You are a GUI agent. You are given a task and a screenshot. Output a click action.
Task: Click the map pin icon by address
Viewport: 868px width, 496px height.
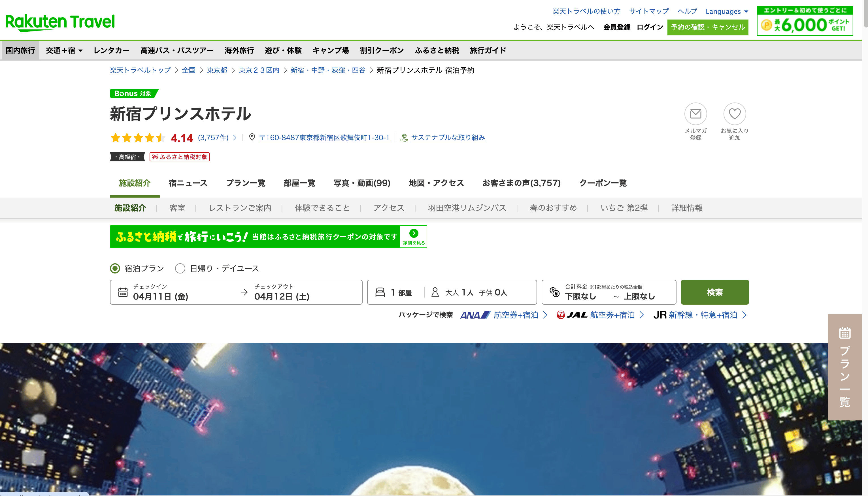coord(252,137)
